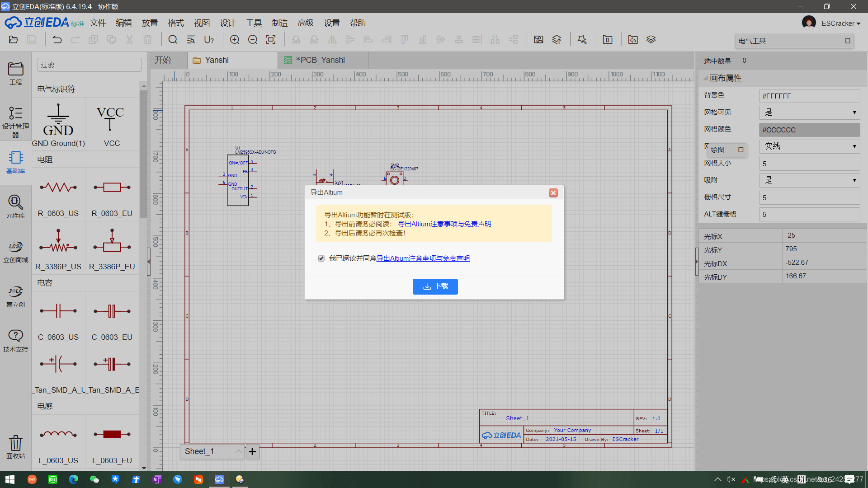868x488 pixels.
Task: Add a new sheet with plus button
Action: point(252,451)
